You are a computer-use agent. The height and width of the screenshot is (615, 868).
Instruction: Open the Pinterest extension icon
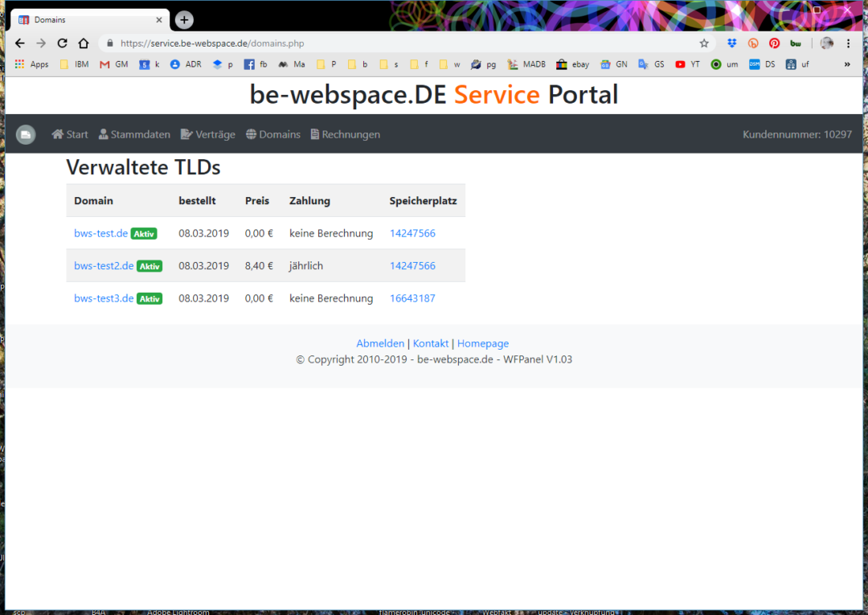(x=773, y=43)
